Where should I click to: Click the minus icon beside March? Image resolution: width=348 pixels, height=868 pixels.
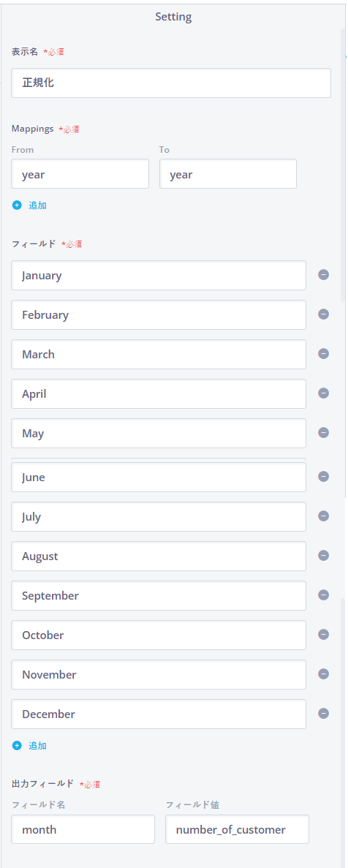click(x=324, y=354)
